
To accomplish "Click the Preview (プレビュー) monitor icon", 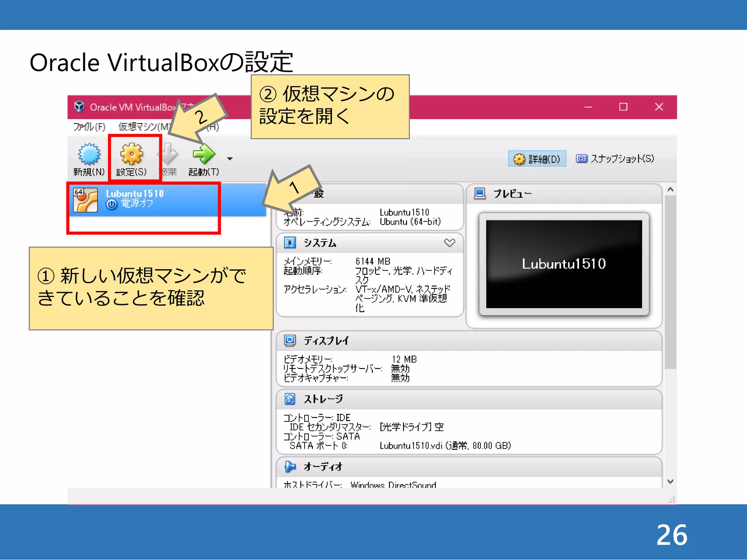I will coord(480,194).
